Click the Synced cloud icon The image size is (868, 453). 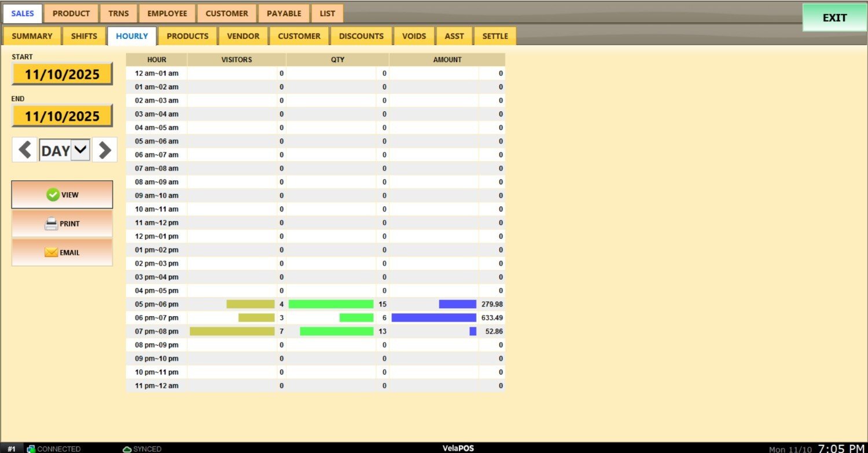pyautogui.click(x=127, y=449)
